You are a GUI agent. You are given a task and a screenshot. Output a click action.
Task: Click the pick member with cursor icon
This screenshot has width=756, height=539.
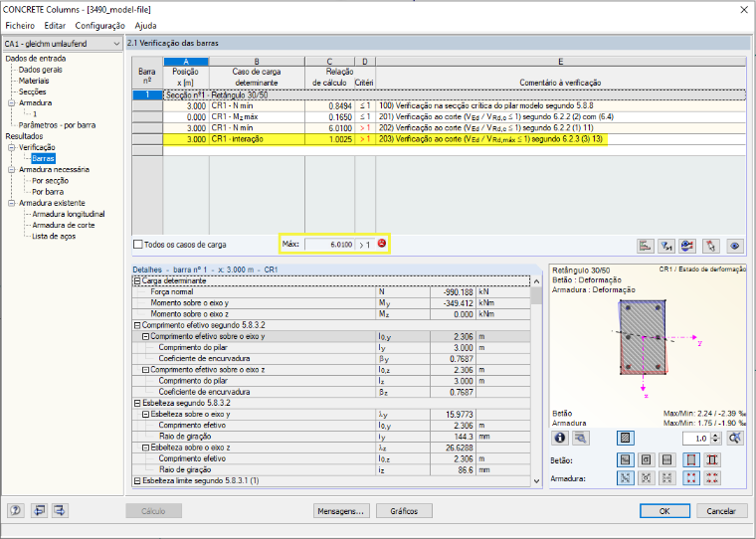coord(710,246)
